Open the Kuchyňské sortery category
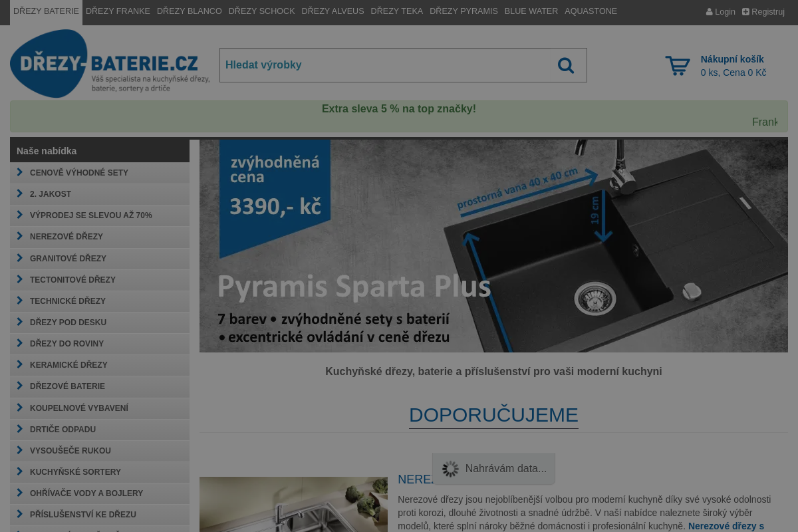The width and height of the screenshot is (798, 532). pos(100,471)
